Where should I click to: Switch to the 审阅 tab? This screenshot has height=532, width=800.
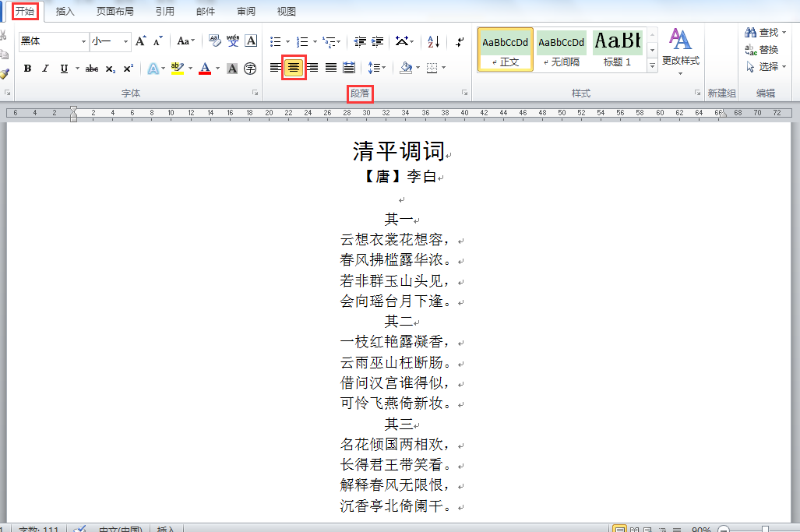246,11
